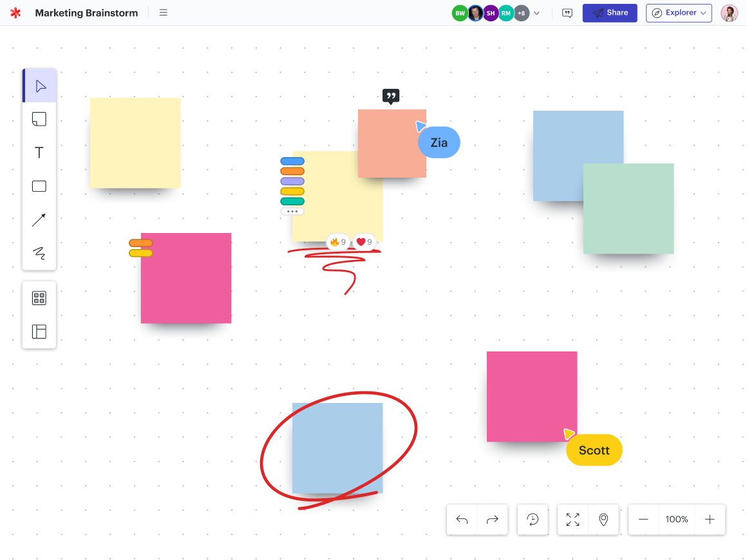The width and height of the screenshot is (747, 560).
Task: Click the Share button
Action: (x=610, y=13)
